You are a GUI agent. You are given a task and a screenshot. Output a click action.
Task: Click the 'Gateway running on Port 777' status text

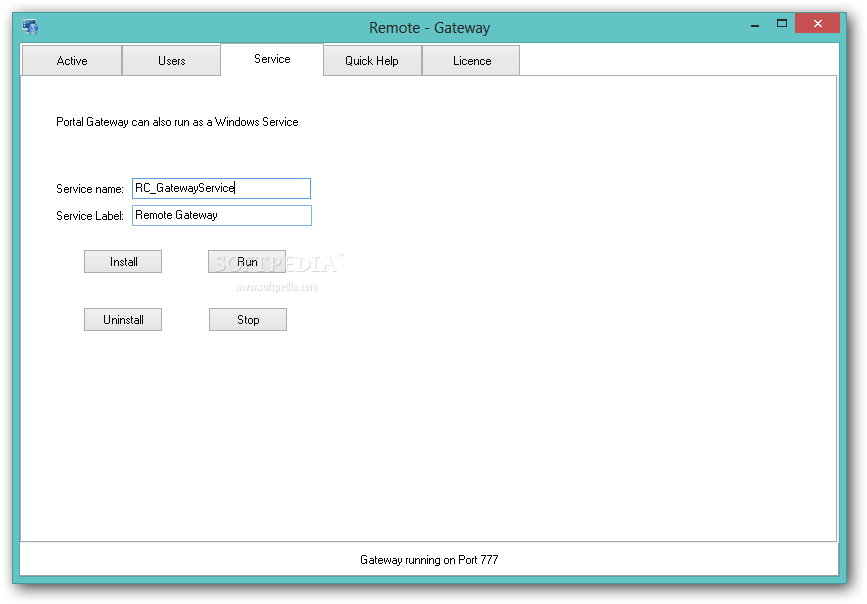point(429,560)
